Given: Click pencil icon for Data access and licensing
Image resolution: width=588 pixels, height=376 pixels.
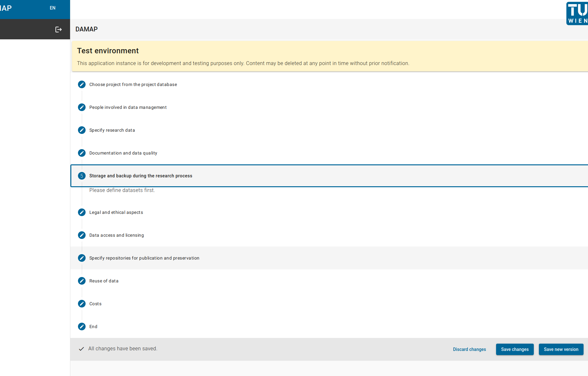Looking at the screenshot, I should pos(82,235).
